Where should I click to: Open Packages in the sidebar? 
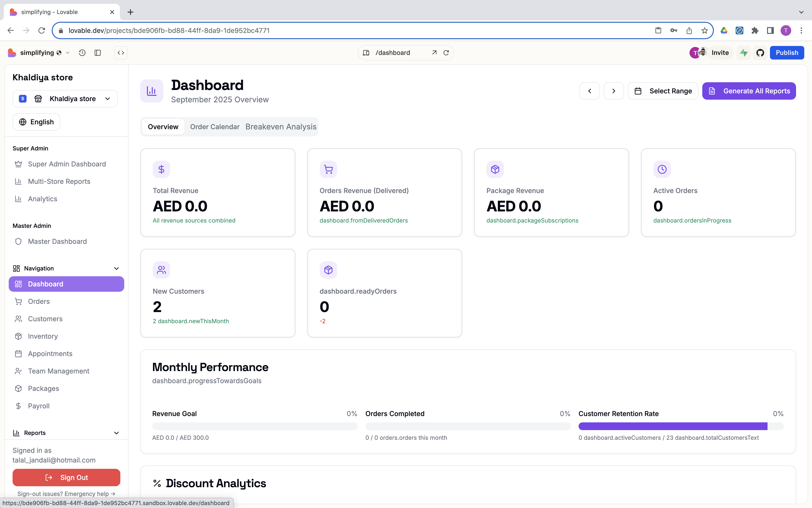coord(66,389)
